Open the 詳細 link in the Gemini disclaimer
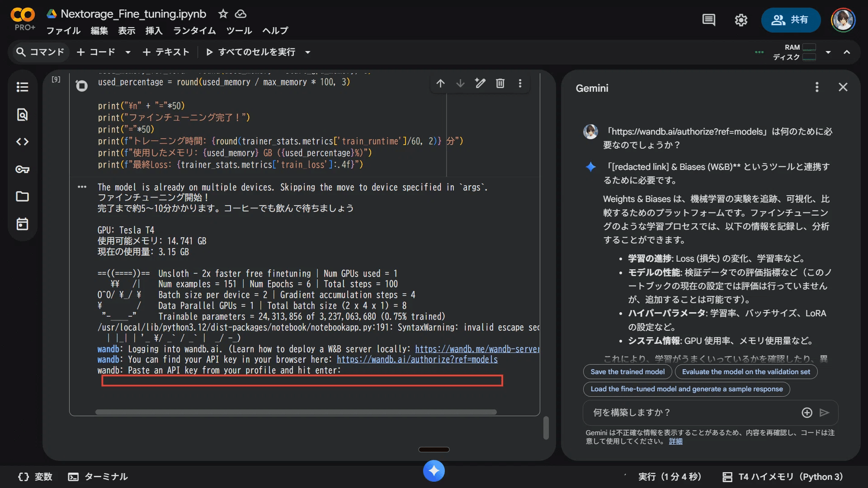This screenshot has width=868, height=488. pyautogui.click(x=675, y=441)
